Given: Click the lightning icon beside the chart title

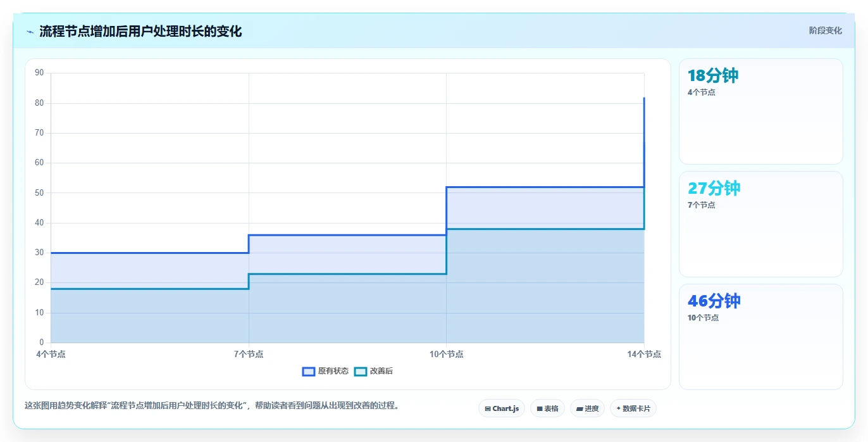Looking at the screenshot, I should coord(30,32).
